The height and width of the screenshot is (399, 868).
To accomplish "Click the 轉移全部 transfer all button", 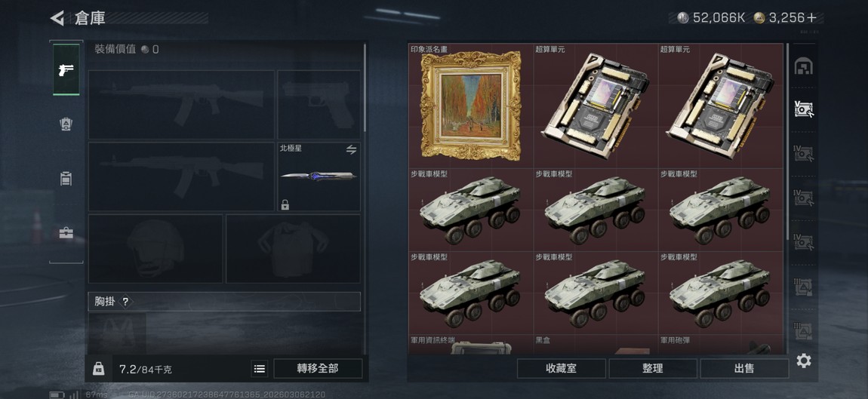I will click(x=318, y=369).
